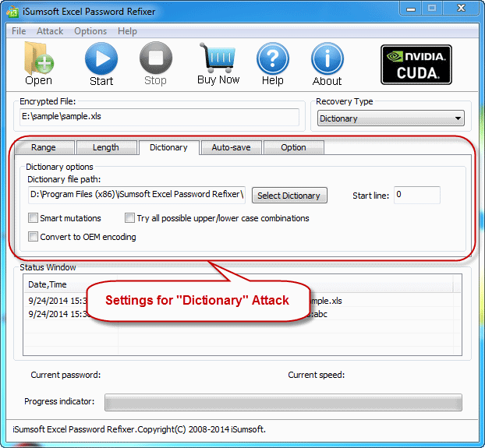
Task: Click the Stop toolbar icon
Action: [x=156, y=58]
